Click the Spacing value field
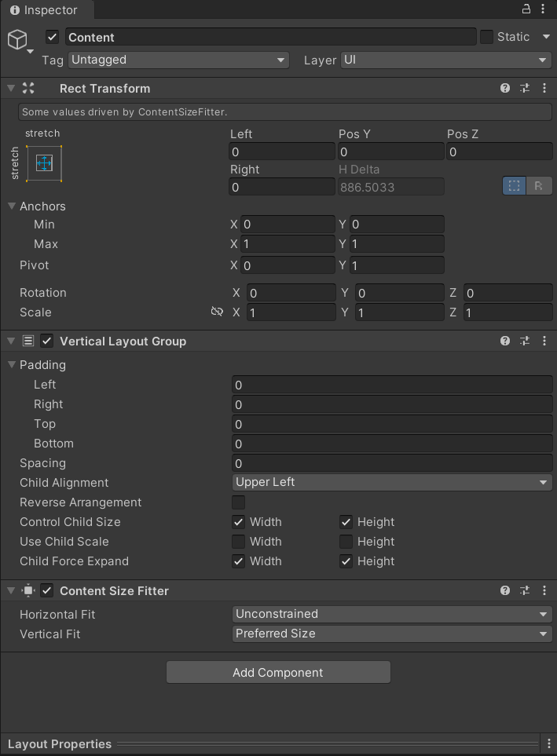This screenshot has width=557, height=756. point(392,464)
